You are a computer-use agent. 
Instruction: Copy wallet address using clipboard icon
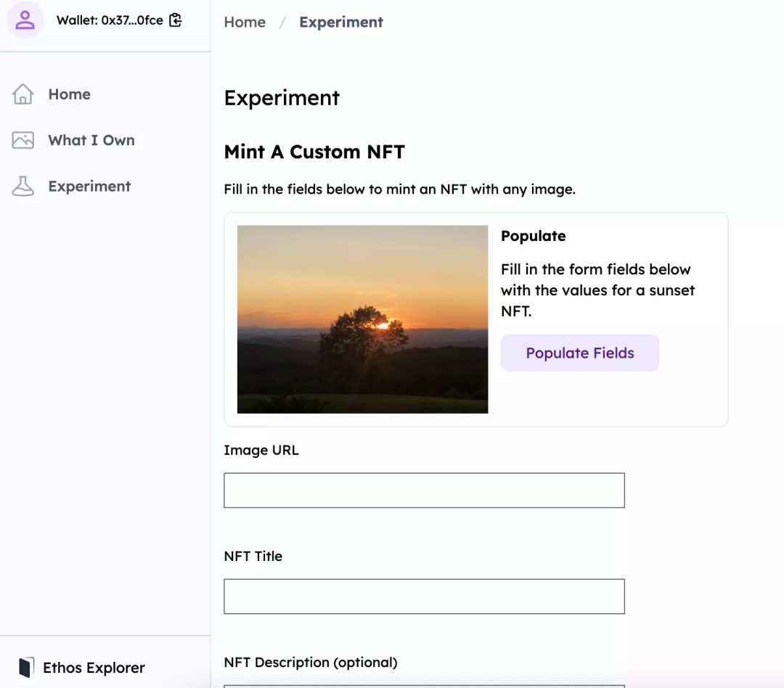(x=175, y=20)
